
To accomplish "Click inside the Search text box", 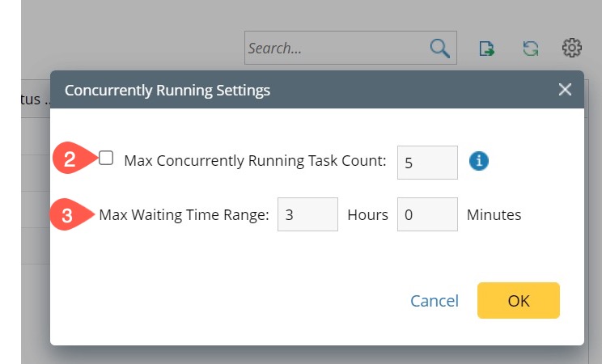I will 336,49.
